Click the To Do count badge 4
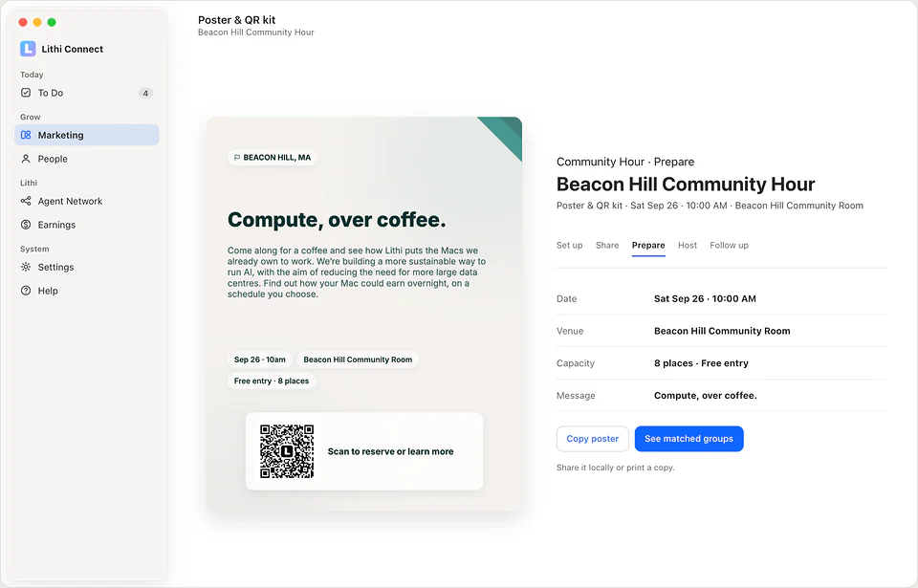The width and height of the screenshot is (918, 588). tap(145, 93)
